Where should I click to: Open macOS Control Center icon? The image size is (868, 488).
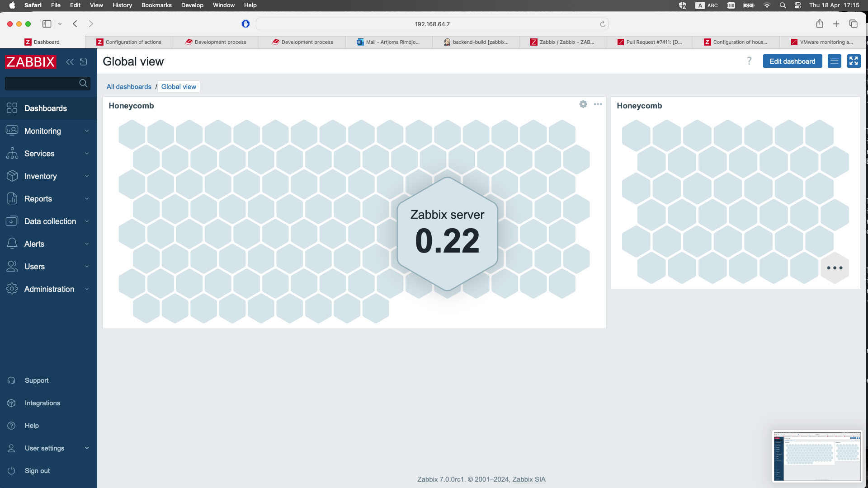[797, 5]
